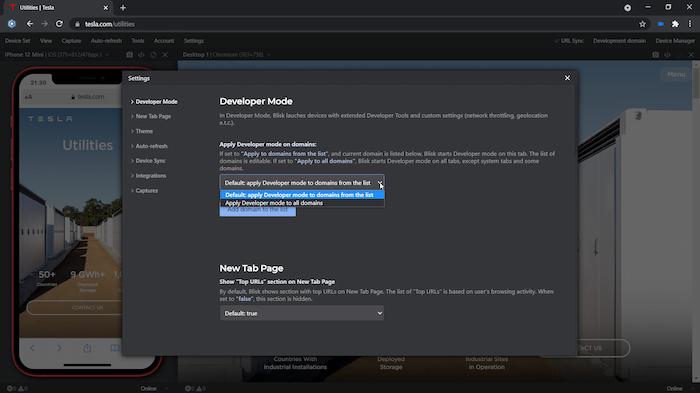The height and width of the screenshot is (393, 700).
Task: Open the Auto-refresh menu
Action: click(x=106, y=41)
